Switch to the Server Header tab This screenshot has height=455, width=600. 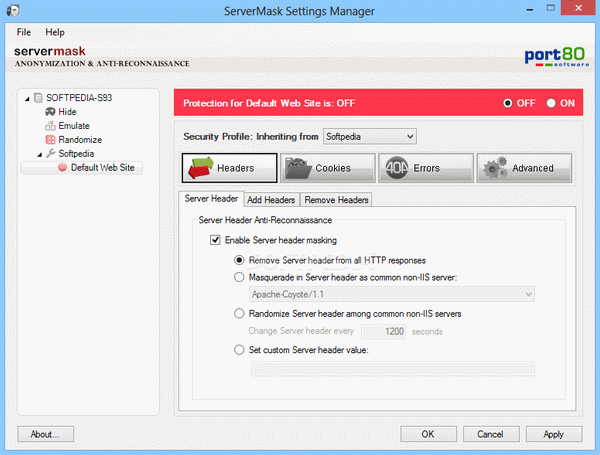pos(211,199)
